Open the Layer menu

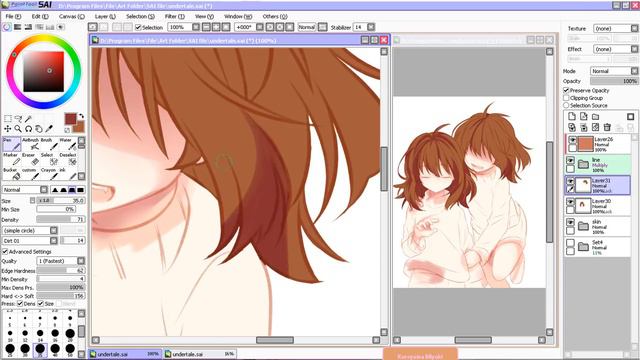105,16
